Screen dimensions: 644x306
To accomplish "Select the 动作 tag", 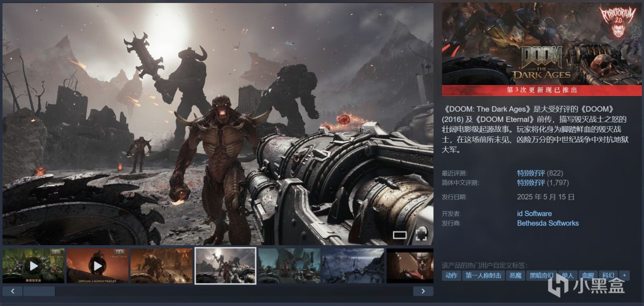I will pos(451,275).
